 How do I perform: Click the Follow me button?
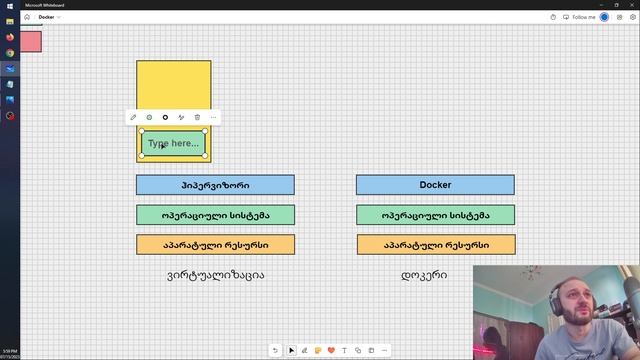click(x=579, y=17)
